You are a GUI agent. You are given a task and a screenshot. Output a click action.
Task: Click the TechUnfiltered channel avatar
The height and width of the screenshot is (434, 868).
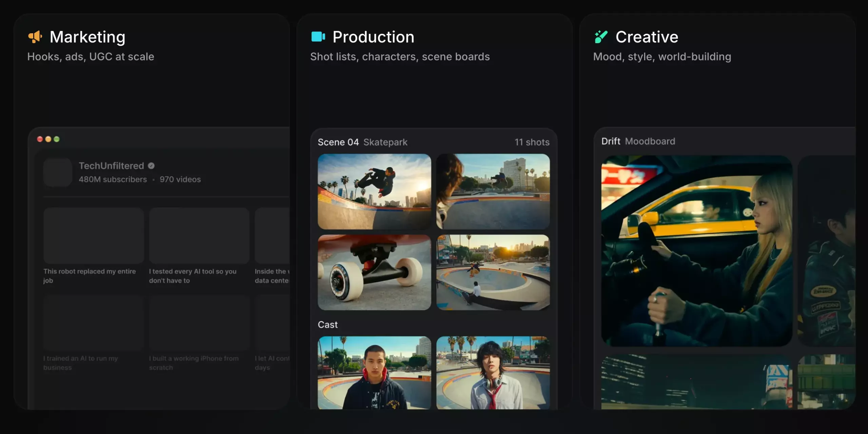[x=58, y=172]
